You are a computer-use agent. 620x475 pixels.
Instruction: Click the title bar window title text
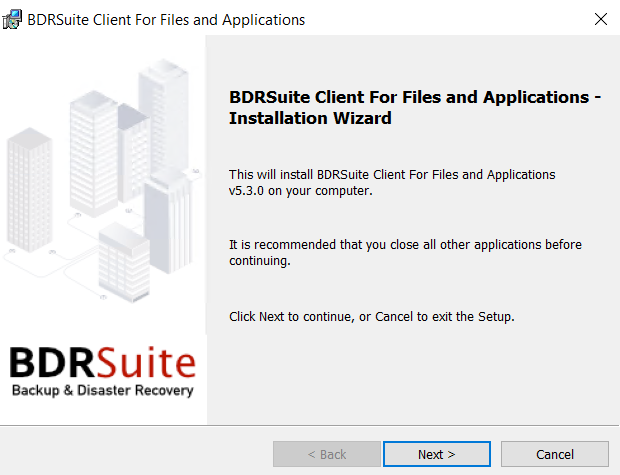click(166, 20)
